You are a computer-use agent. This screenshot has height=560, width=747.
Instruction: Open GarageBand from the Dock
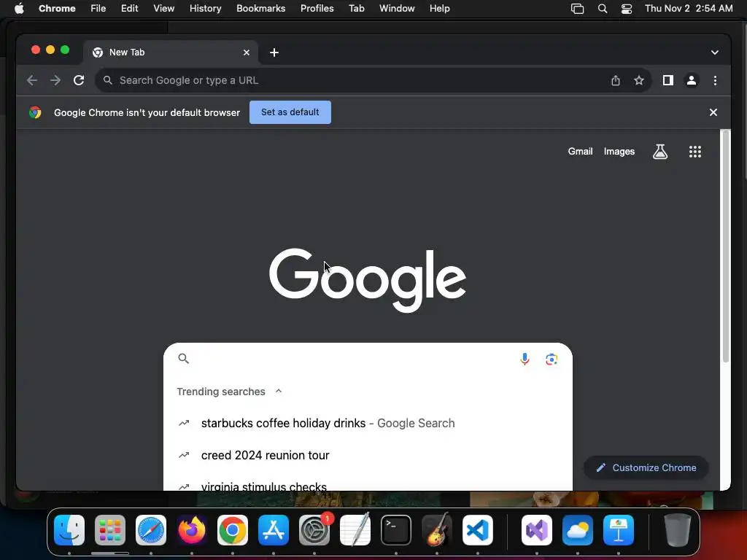pyautogui.click(x=437, y=530)
